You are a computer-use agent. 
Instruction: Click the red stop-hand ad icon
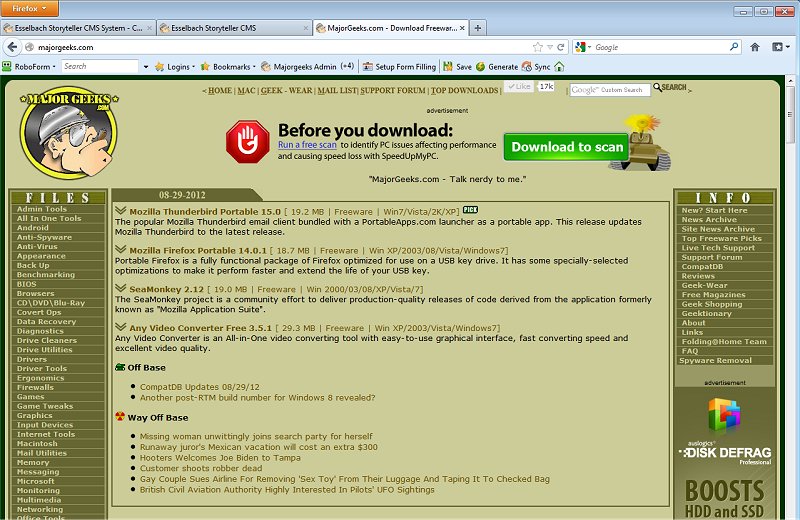247,142
